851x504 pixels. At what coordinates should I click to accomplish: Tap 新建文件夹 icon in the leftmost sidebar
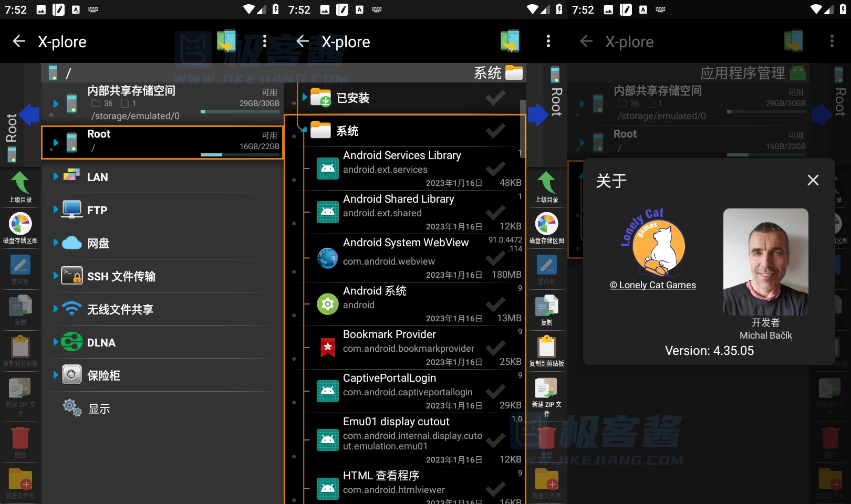(20, 479)
